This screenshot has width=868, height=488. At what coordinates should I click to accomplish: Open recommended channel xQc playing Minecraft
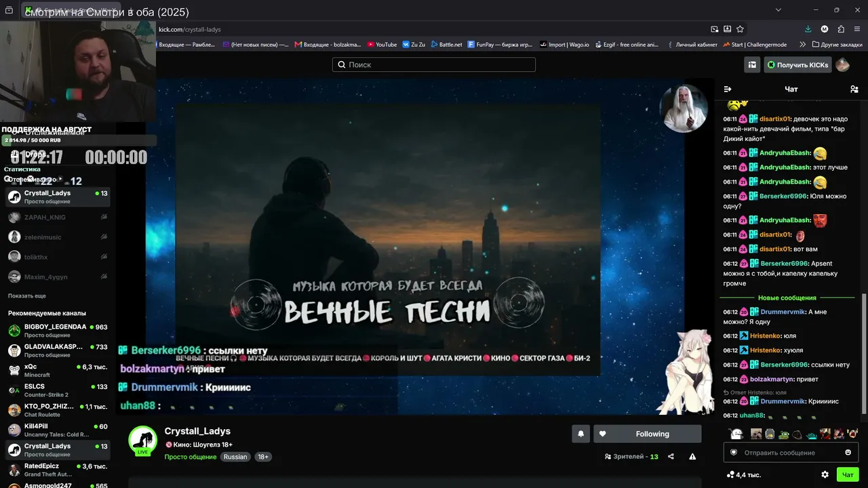point(58,370)
